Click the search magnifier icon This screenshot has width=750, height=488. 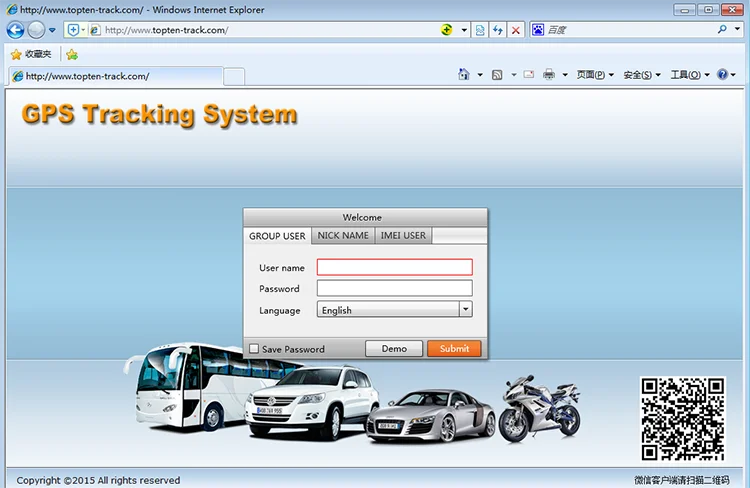[x=722, y=30]
